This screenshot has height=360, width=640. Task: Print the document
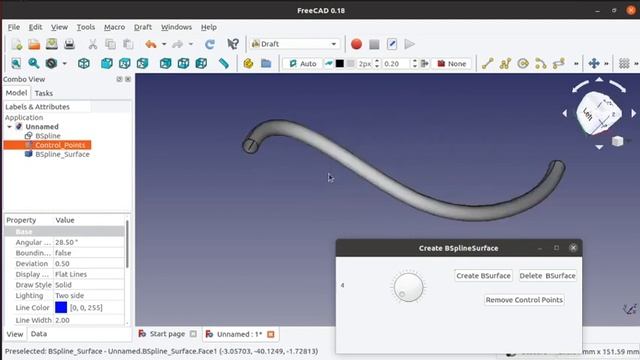click(69, 44)
